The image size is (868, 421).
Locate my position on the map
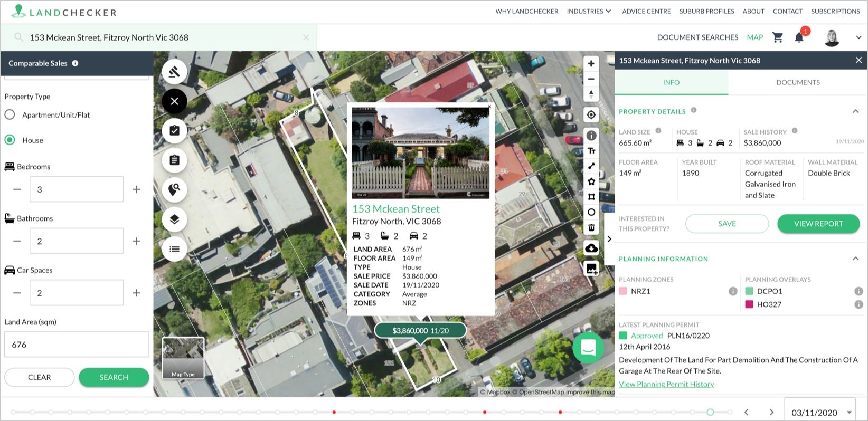point(591,114)
